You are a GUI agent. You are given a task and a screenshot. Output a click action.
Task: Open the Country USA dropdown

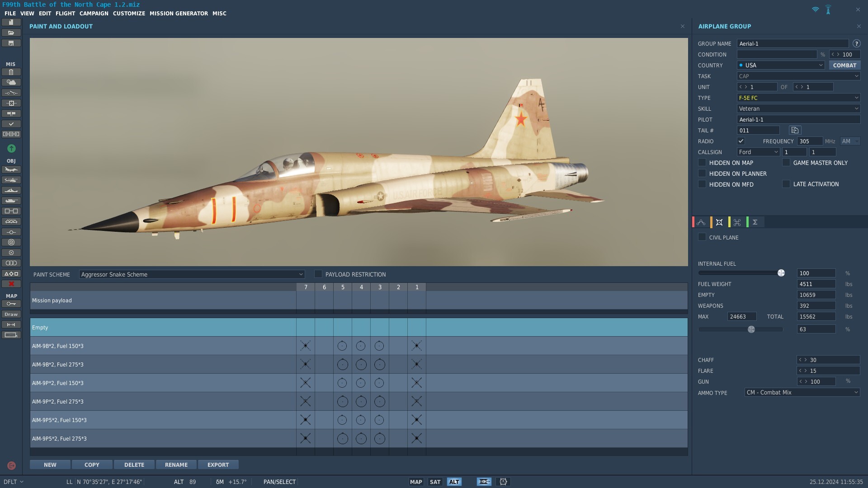click(x=781, y=65)
